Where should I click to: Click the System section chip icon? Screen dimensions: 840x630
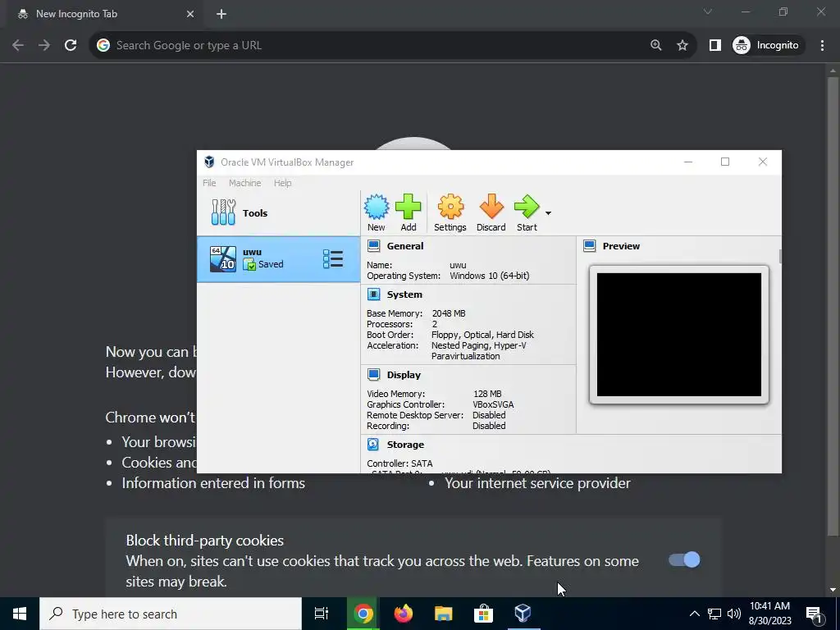coord(373,294)
